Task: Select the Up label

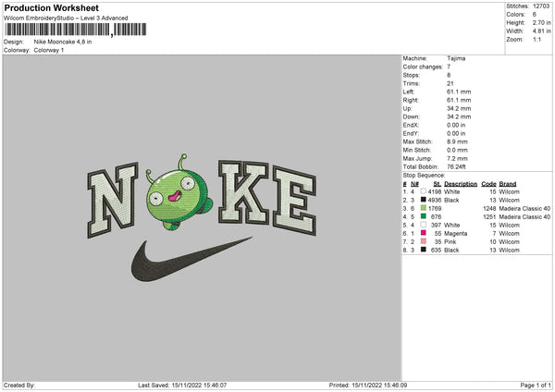Action: 407,108
